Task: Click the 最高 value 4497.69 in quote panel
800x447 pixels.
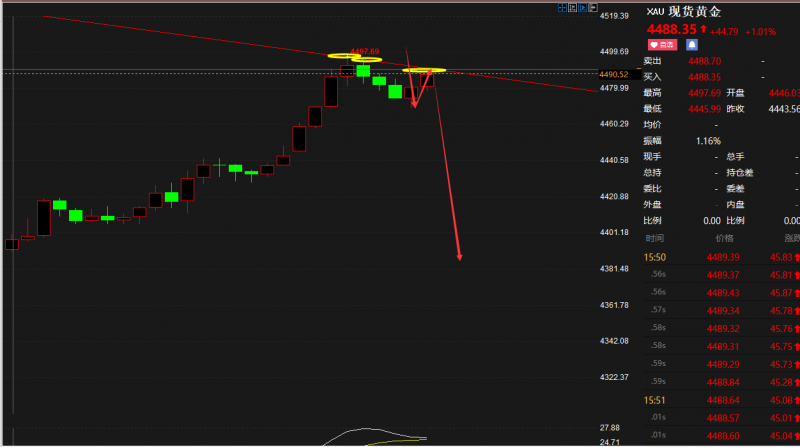Action: click(705, 93)
